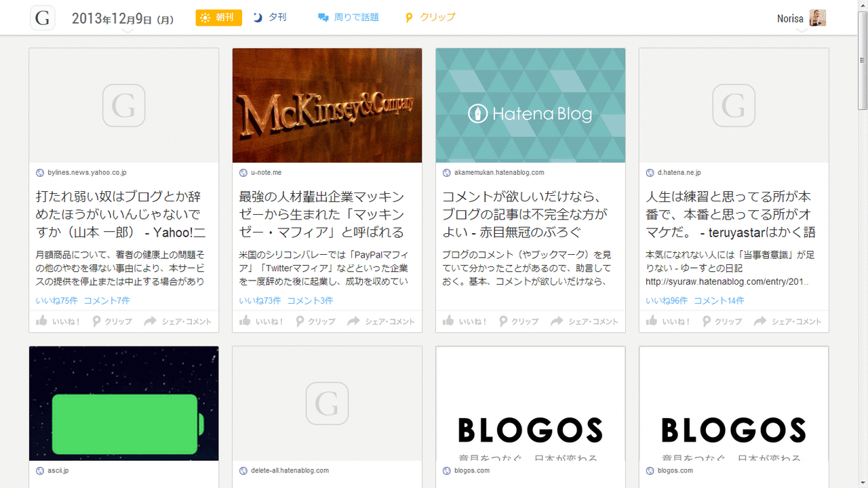Click Norisa profile avatar

pyautogui.click(x=818, y=18)
